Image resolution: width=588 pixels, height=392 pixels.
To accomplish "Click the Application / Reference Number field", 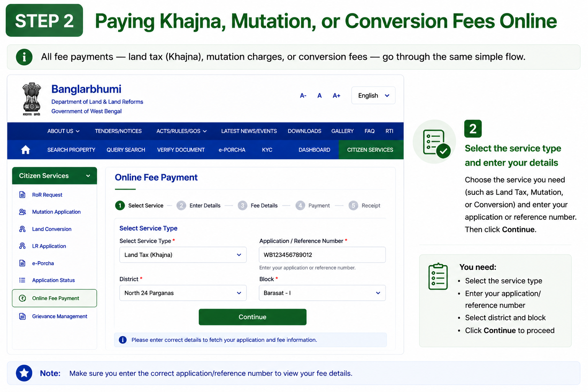I will (322, 255).
